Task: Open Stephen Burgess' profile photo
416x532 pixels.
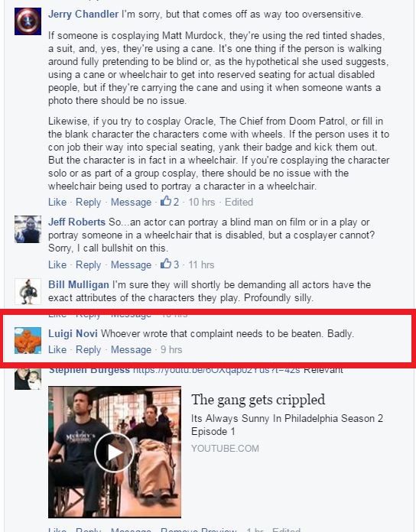Action: click(28, 379)
